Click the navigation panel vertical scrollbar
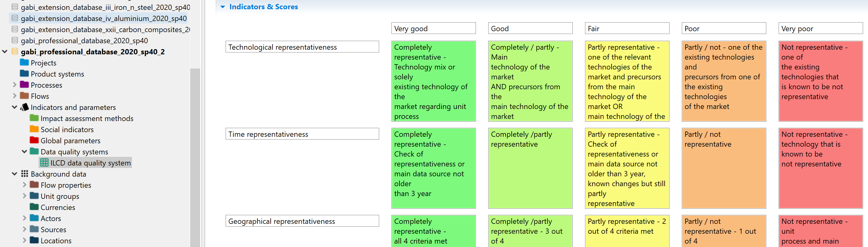 tap(195, 157)
